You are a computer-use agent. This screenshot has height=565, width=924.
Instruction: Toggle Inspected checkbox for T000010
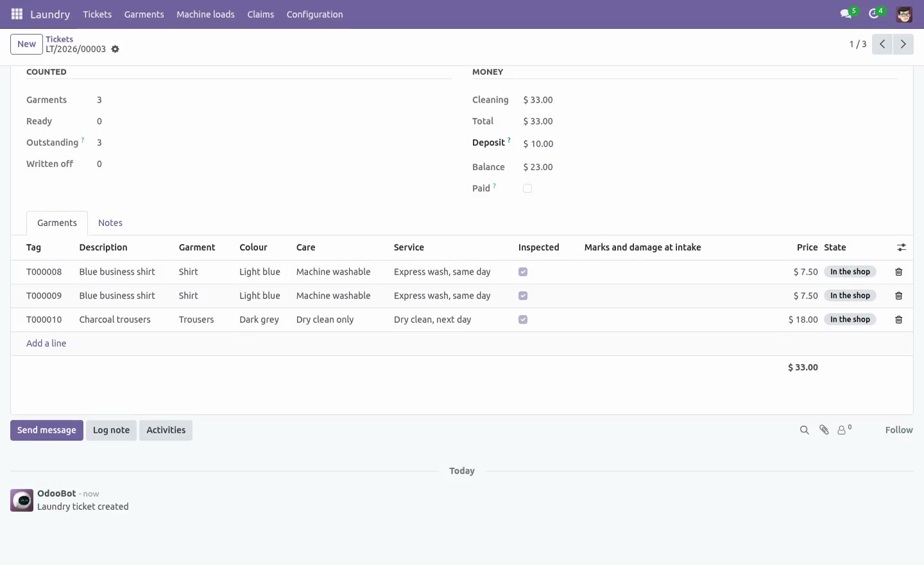(x=523, y=320)
